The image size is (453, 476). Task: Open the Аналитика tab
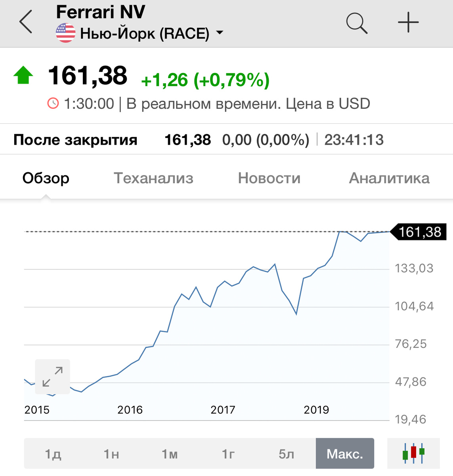(389, 178)
